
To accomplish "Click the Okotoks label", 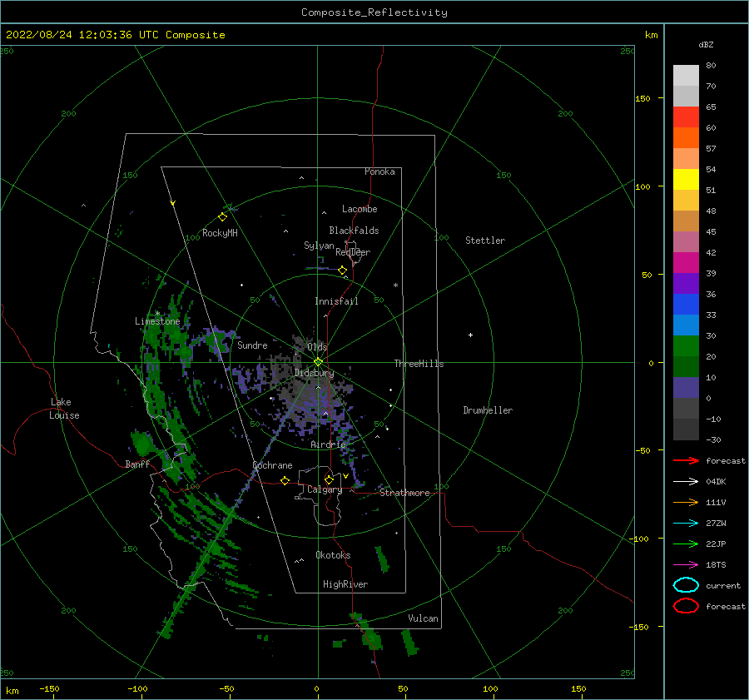I will click(333, 555).
